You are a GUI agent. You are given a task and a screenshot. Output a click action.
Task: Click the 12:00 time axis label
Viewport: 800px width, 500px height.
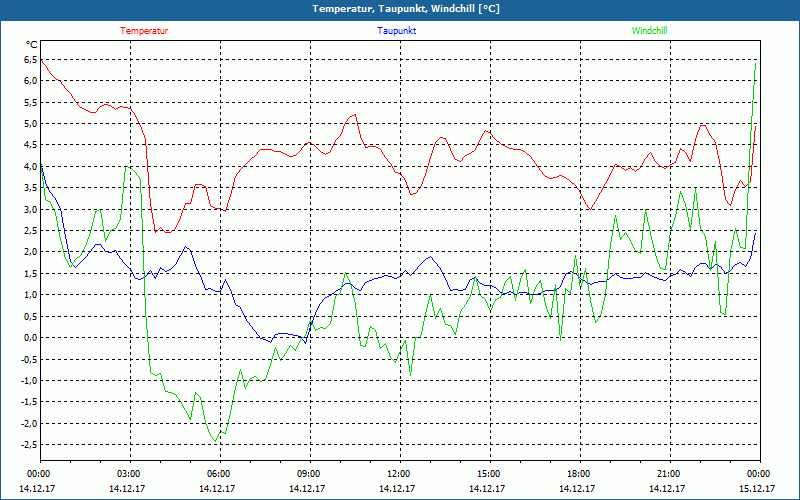coord(397,474)
